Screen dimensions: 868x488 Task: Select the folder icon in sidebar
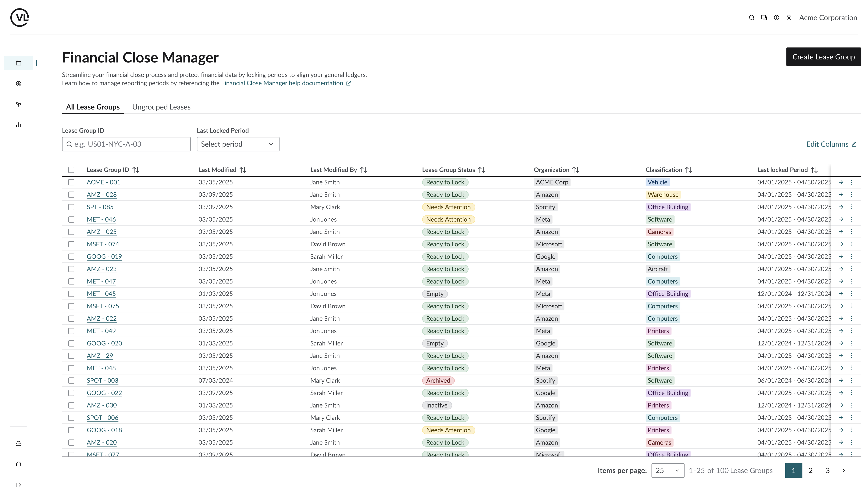[x=18, y=63]
